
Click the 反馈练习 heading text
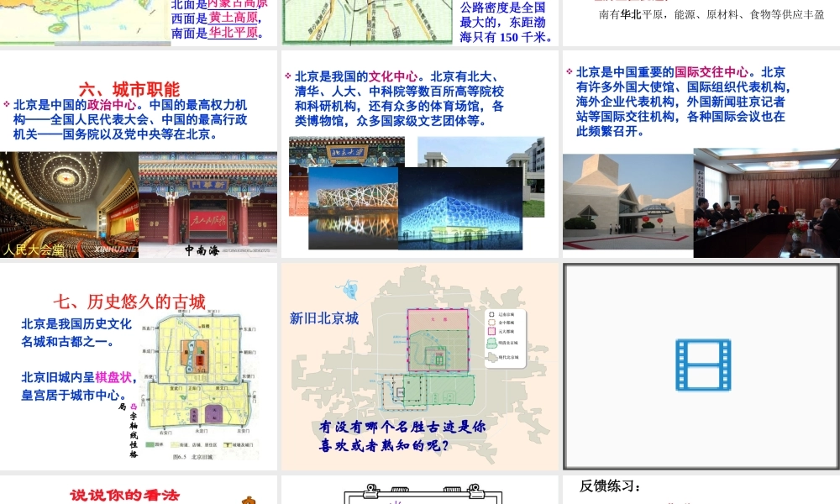tap(610, 486)
